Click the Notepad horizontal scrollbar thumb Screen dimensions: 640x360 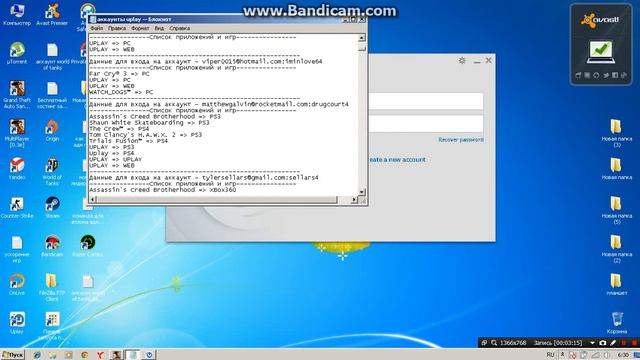217,200
